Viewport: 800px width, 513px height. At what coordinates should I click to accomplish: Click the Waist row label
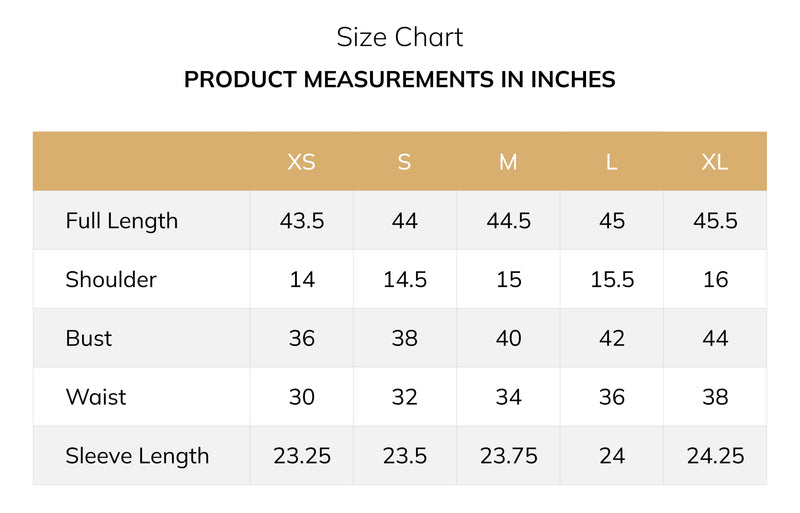(96, 397)
